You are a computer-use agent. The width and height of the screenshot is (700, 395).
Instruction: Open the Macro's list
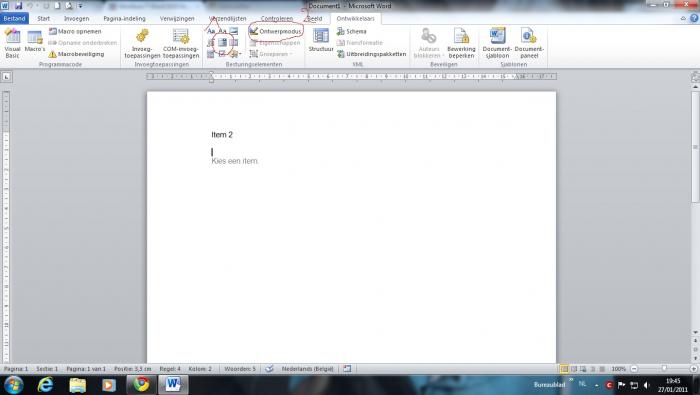pyautogui.click(x=35, y=43)
